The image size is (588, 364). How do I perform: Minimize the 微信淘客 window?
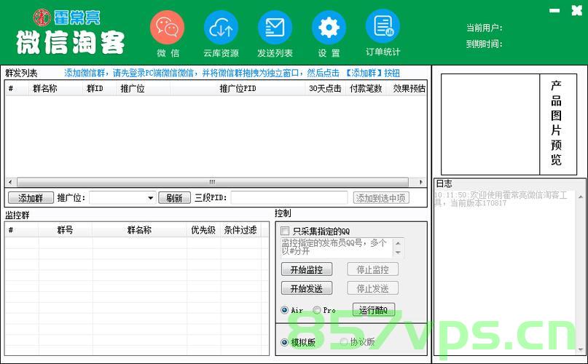(x=554, y=10)
